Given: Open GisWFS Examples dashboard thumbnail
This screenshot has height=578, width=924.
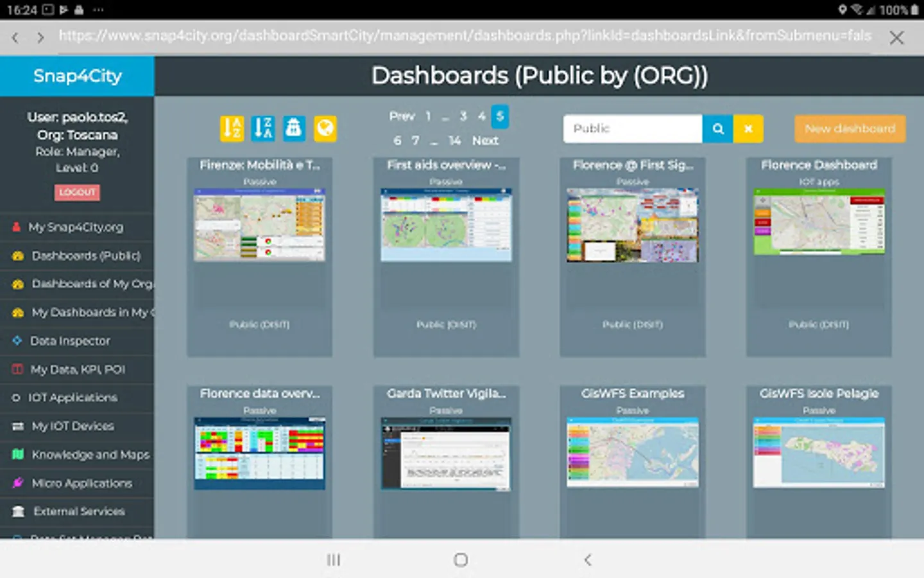Looking at the screenshot, I should [x=633, y=451].
